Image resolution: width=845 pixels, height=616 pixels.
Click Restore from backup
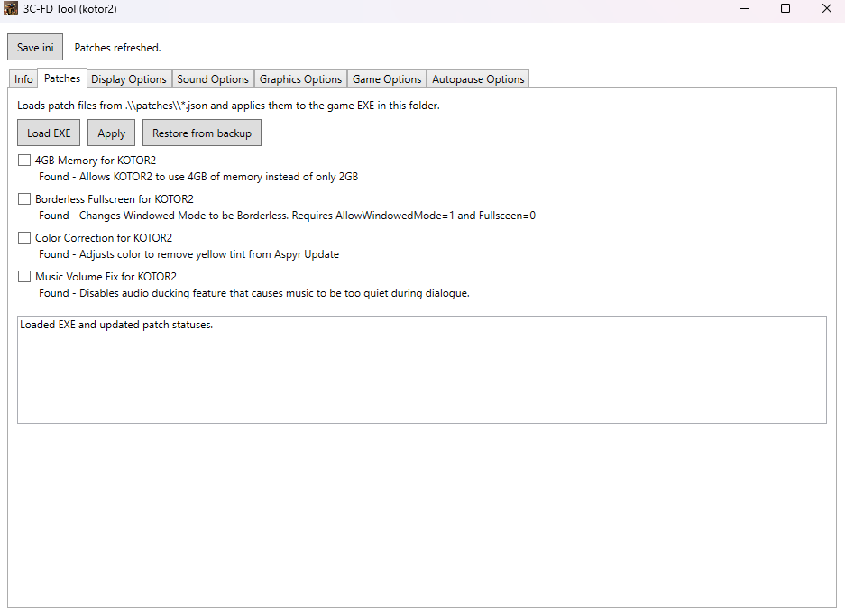point(202,133)
